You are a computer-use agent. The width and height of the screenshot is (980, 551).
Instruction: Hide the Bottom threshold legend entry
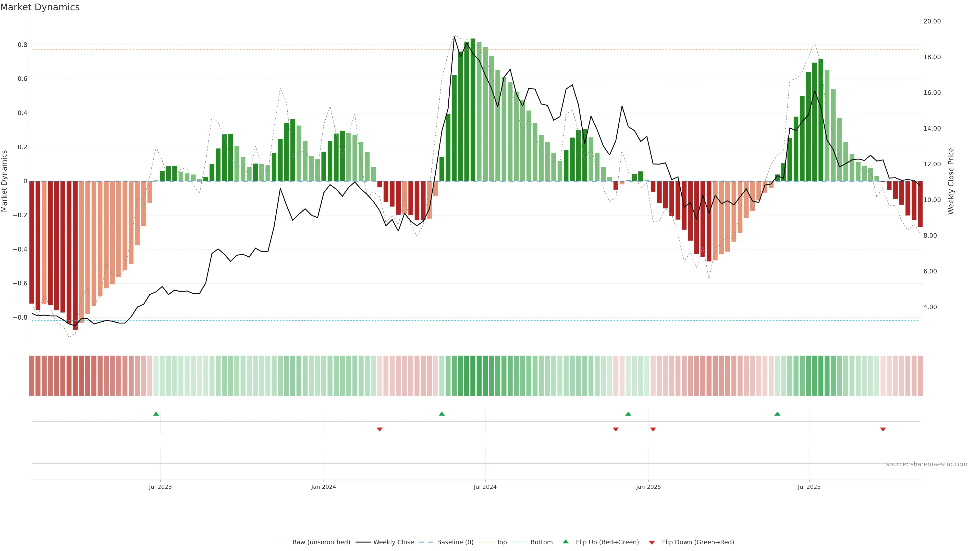(541, 542)
